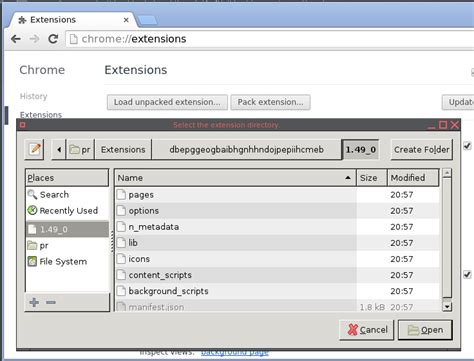Select pr folder in Places
The height and width of the screenshot is (361, 474).
(x=67, y=246)
